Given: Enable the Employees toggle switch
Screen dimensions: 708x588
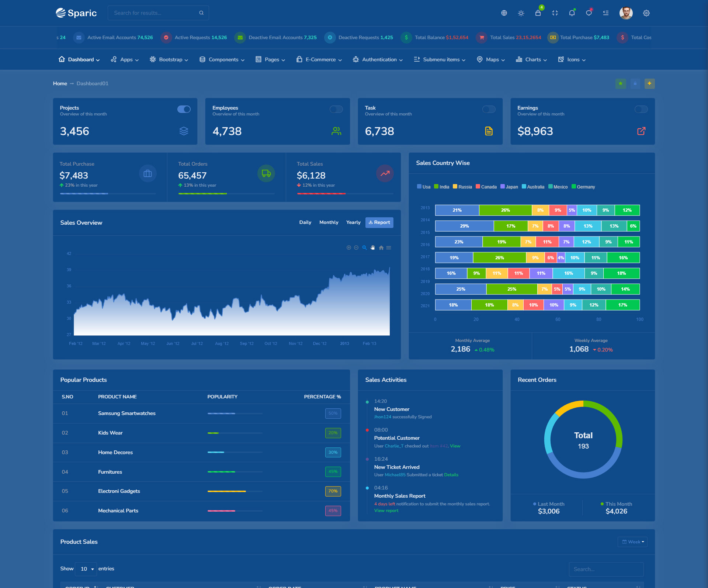Looking at the screenshot, I should [336, 109].
